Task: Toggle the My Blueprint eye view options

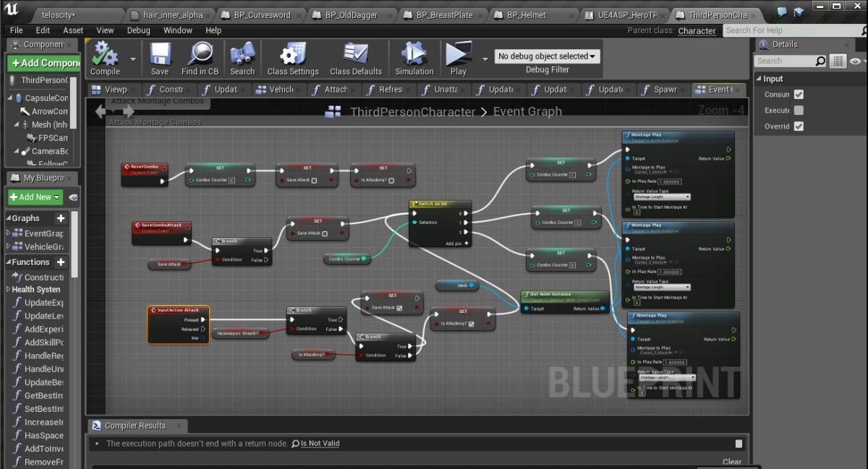Action: tap(74, 197)
